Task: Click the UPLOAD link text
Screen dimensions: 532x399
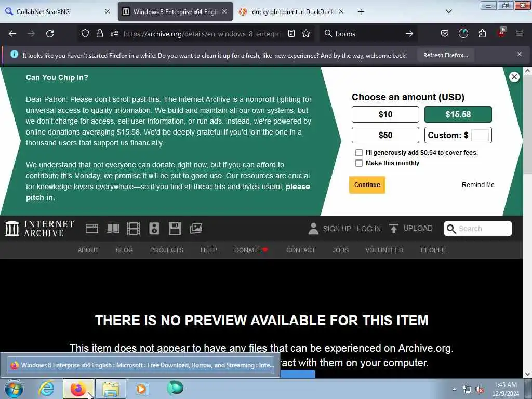Action: pyautogui.click(x=418, y=229)
